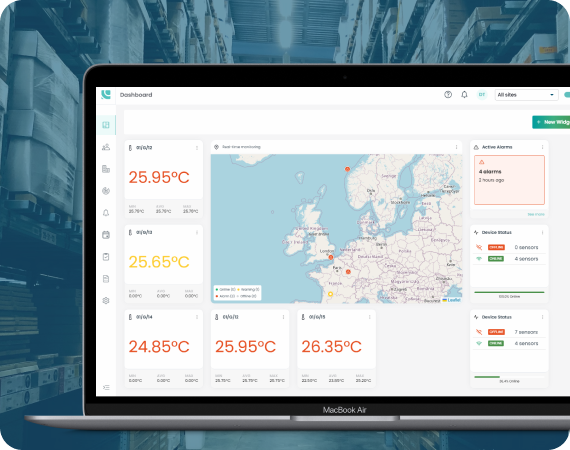Viewport: 570px width, 450px height.
Task: Click the New Widget button
Action: coord(551,122)
